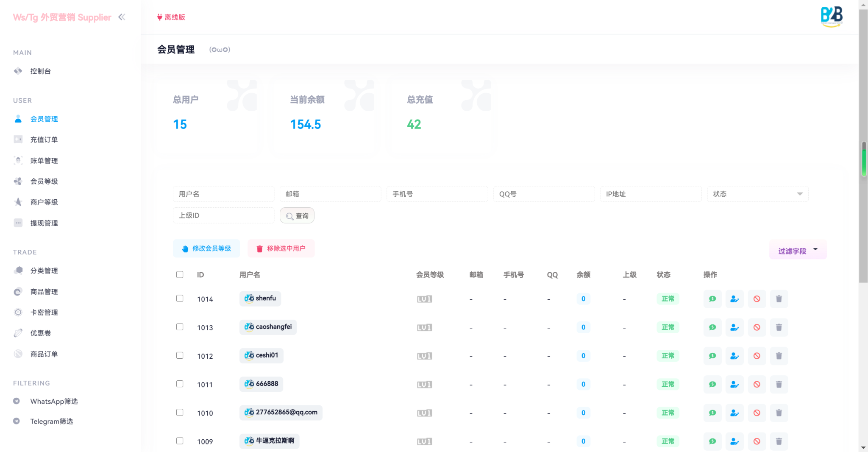Delete user 牛逼克拉斯啊 via trash icon
This screenshot has height=452, width=868.
click(x=779, y=441)
